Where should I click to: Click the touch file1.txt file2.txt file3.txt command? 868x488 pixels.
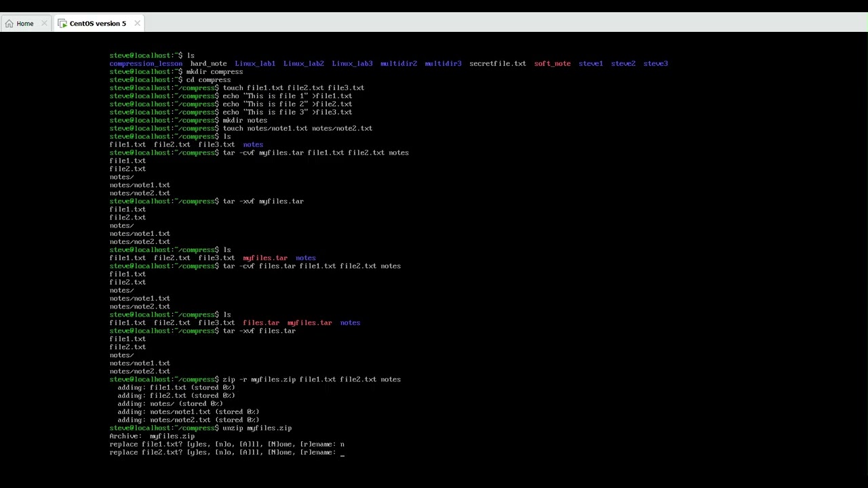click(x=294, y=88)
